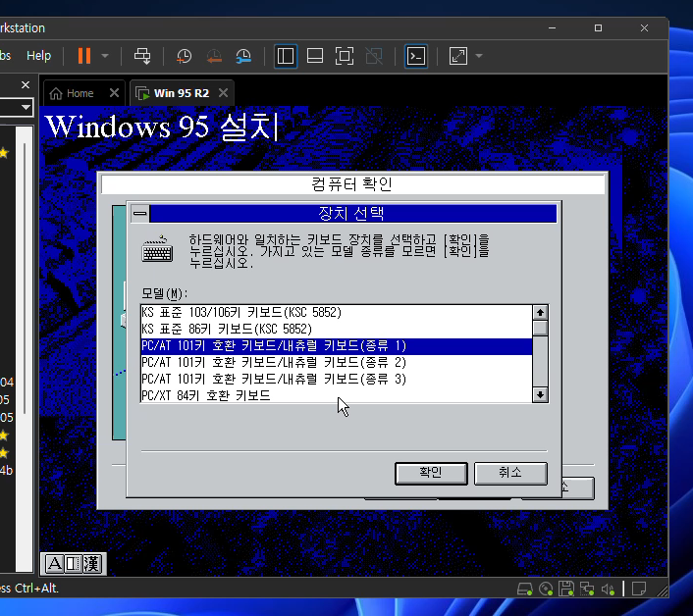The width and height of the screenshot is (693, 616).
Task: Open the Help menu
Action: coord(39,56)
